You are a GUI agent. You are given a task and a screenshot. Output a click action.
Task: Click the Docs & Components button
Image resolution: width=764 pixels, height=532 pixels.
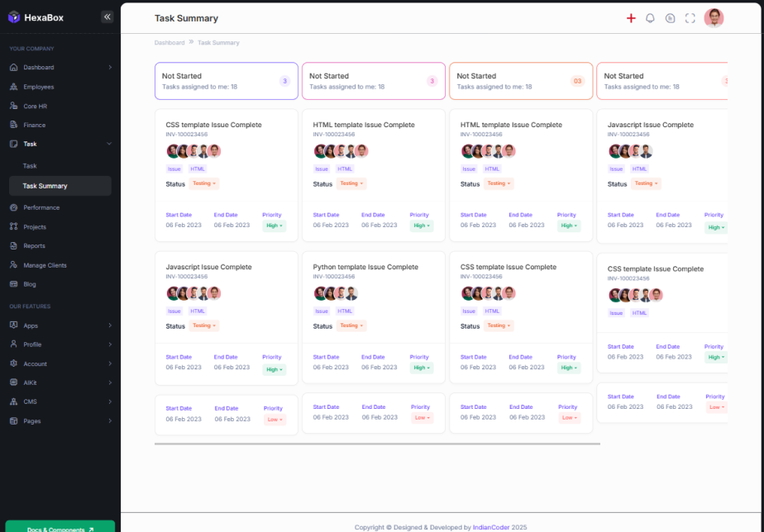tap(60, 529)
